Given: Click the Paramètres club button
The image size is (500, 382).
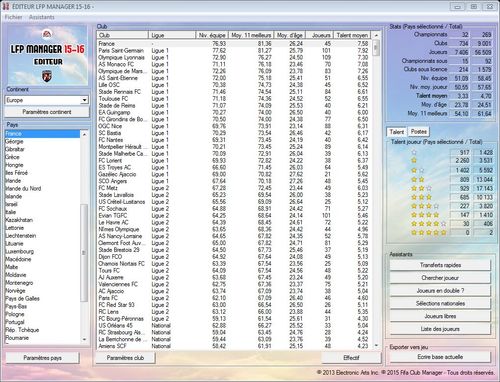Looking at the screenshot, I should [x=125, y=358].
